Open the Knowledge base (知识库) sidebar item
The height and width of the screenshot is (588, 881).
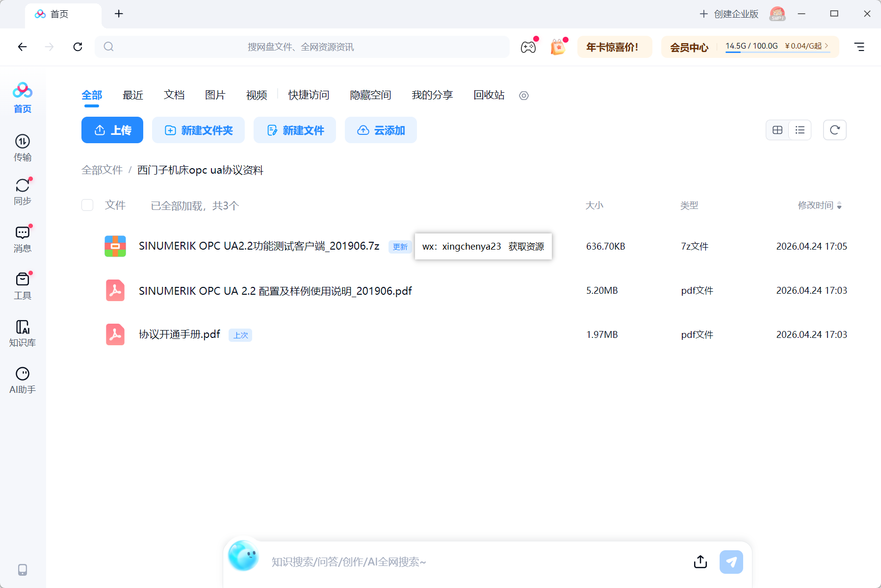point(23,333)
